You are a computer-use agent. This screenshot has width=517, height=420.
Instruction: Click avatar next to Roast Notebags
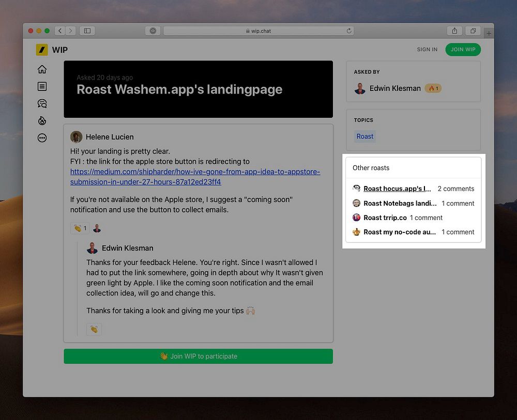[x=356, y=203]
